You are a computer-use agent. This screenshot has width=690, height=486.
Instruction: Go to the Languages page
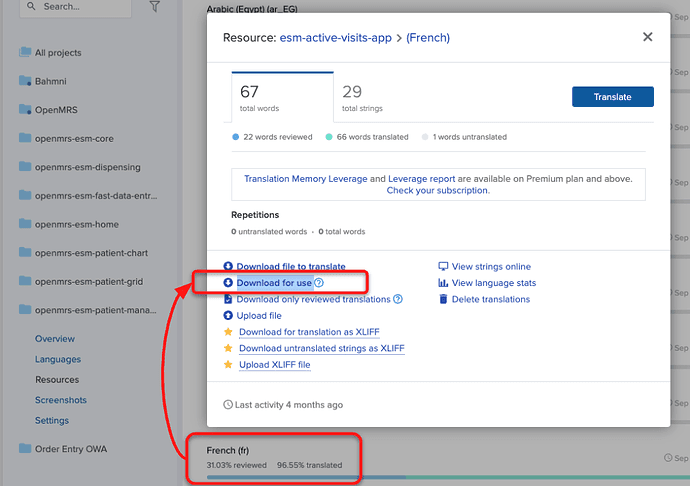point(58,359)
